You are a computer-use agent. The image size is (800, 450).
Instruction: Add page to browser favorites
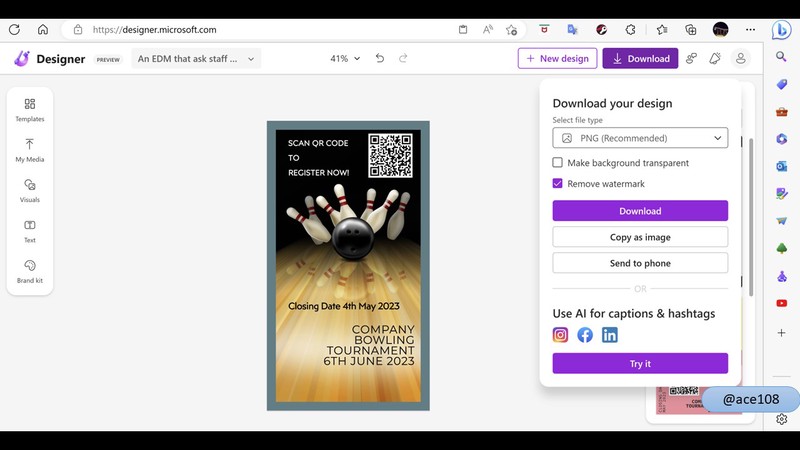pyautogui.click(x=511, y=30)
